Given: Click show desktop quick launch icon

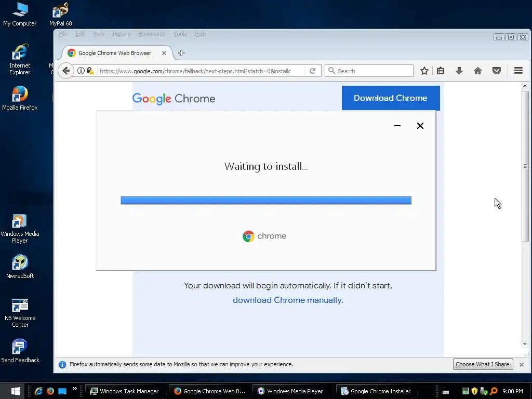Looking at the screenshot, I should (62, 391).
